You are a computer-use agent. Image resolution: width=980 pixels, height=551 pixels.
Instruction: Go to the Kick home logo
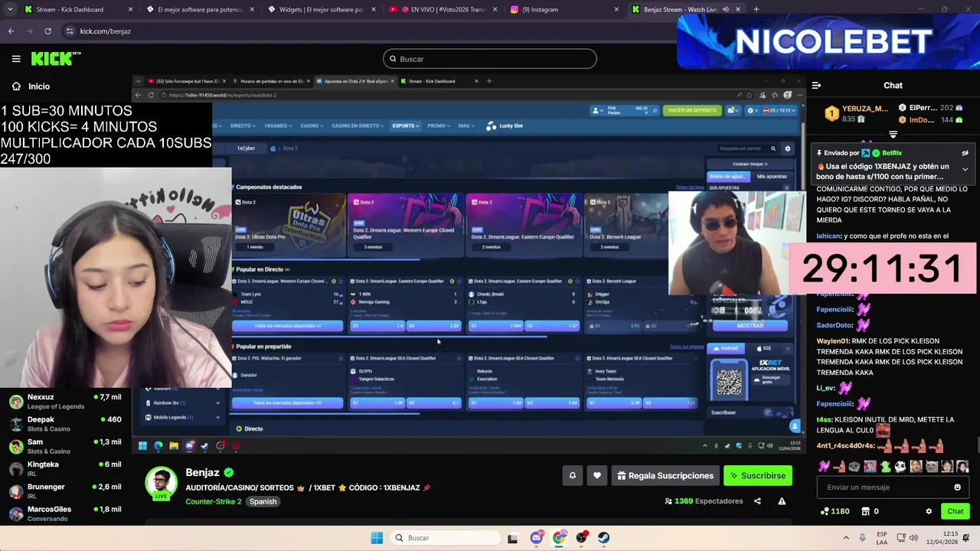[x=56, y=59]
